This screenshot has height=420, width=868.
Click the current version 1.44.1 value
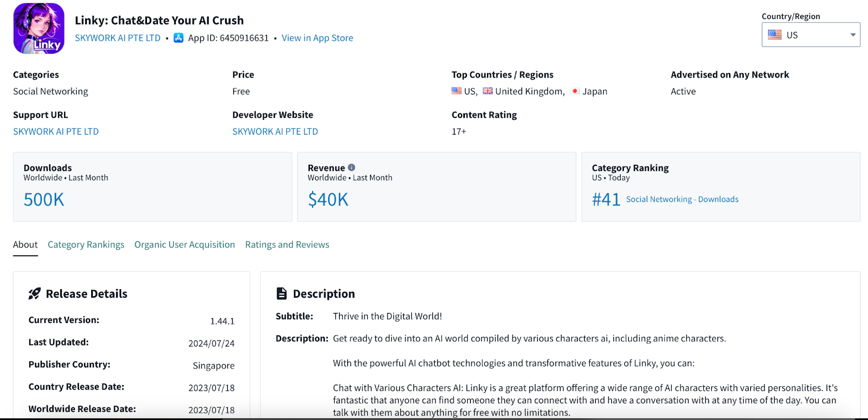pos(222,321)
